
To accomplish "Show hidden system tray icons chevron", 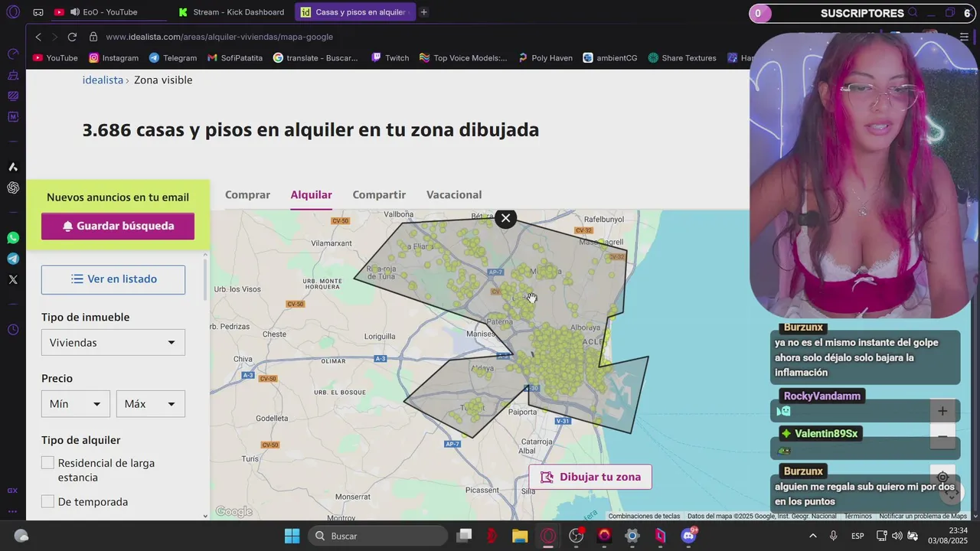I will click(x=812, y=536).
